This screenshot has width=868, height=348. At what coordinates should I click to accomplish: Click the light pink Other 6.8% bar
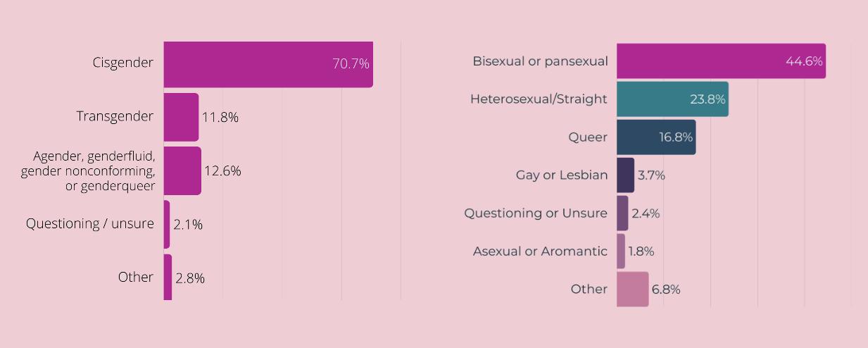tap(632, 290)
